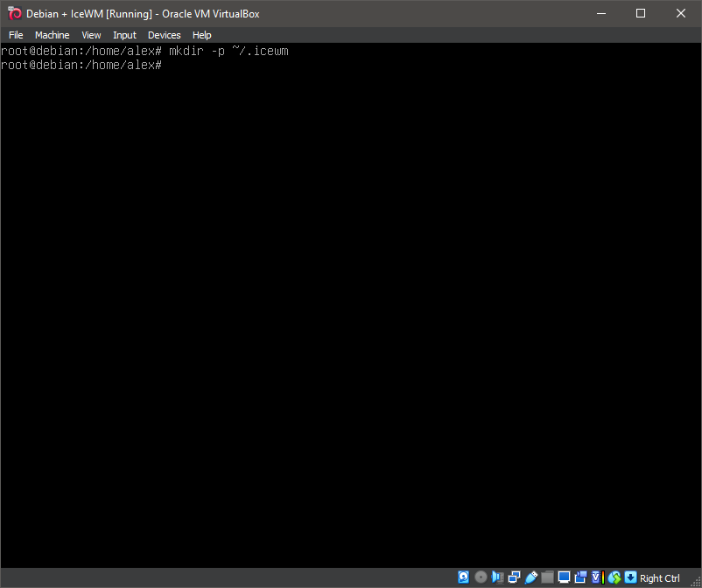Click the terminal prompt line
The height and width of the screenshot is (588, 702).
[81, 65]
